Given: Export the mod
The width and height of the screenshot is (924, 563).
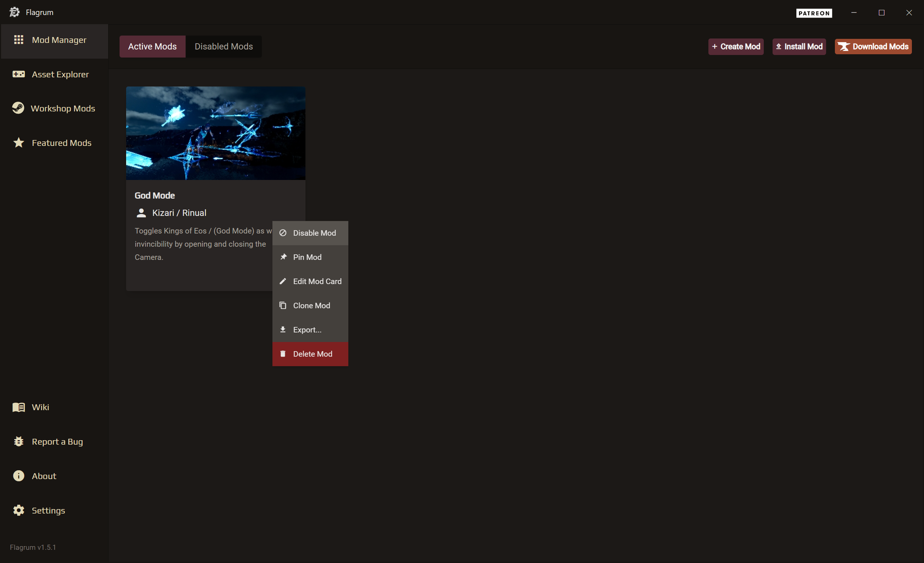Looking at the screenshot, I should coord(307,330).
